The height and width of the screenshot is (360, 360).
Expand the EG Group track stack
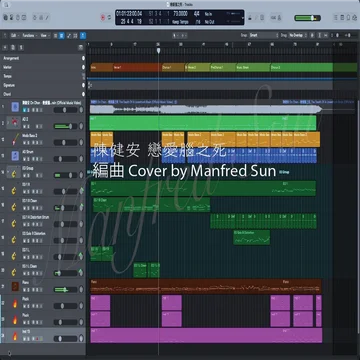coord(8,173)
